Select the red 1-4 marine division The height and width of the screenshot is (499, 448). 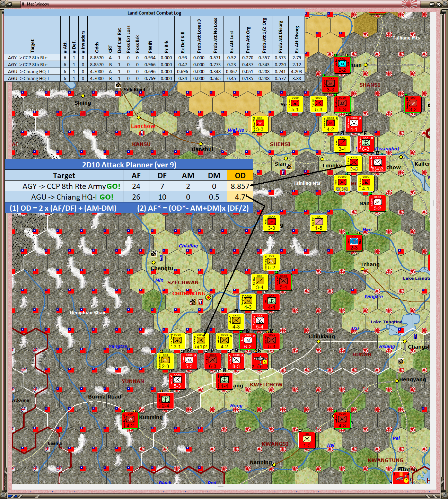225,381
